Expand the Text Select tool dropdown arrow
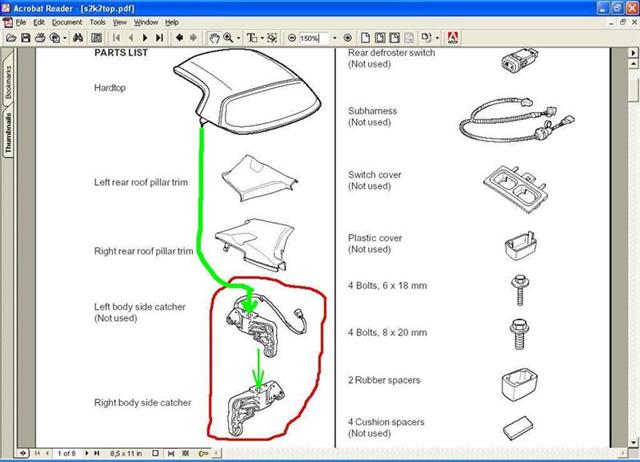The width and height of the screenshot is (640, 462). pos(262,38)
